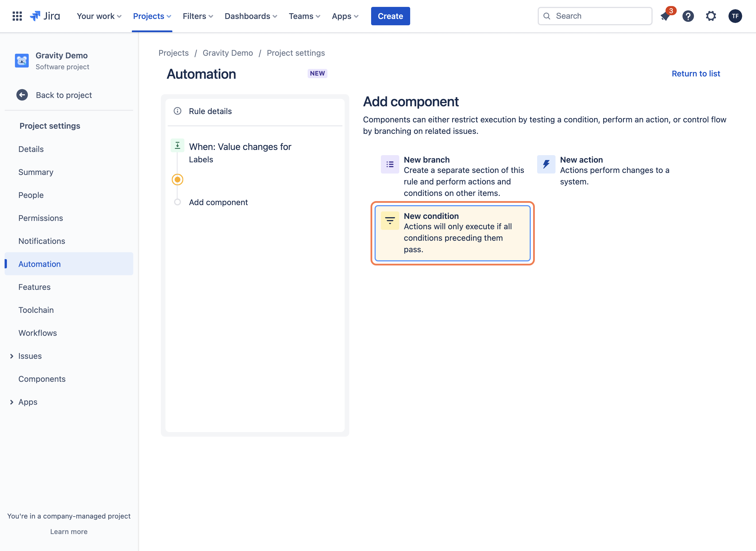
Task: Open the Workflows settings page
Action: [38, 333]
